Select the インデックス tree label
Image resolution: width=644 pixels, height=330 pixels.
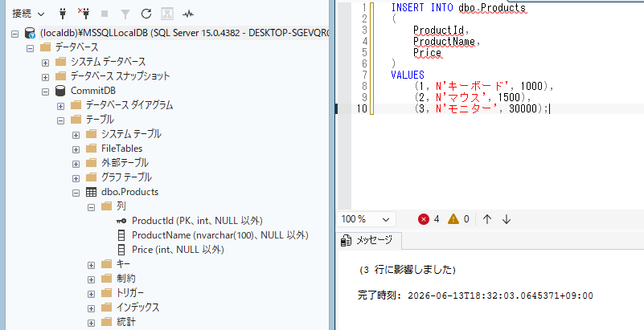[137, 308]
